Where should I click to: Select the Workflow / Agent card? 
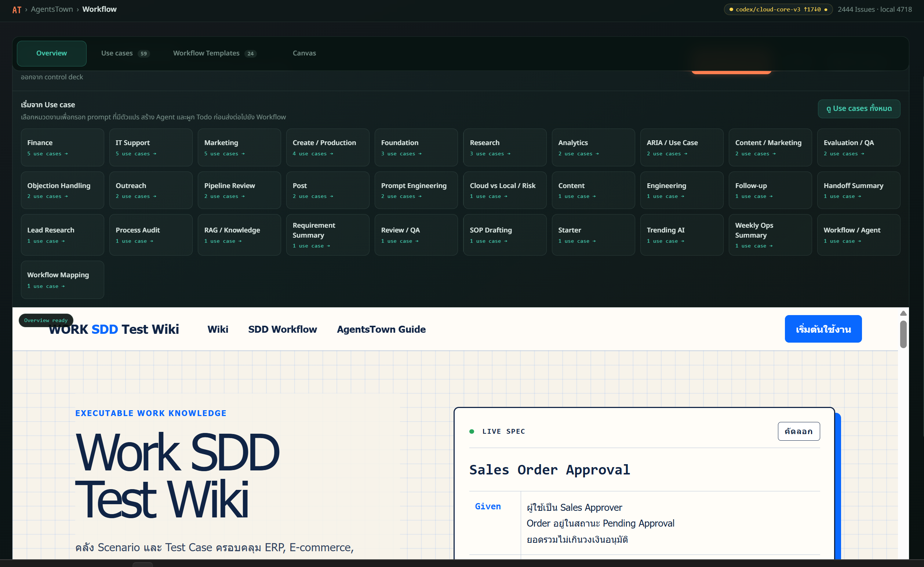(x=859, y=235)
